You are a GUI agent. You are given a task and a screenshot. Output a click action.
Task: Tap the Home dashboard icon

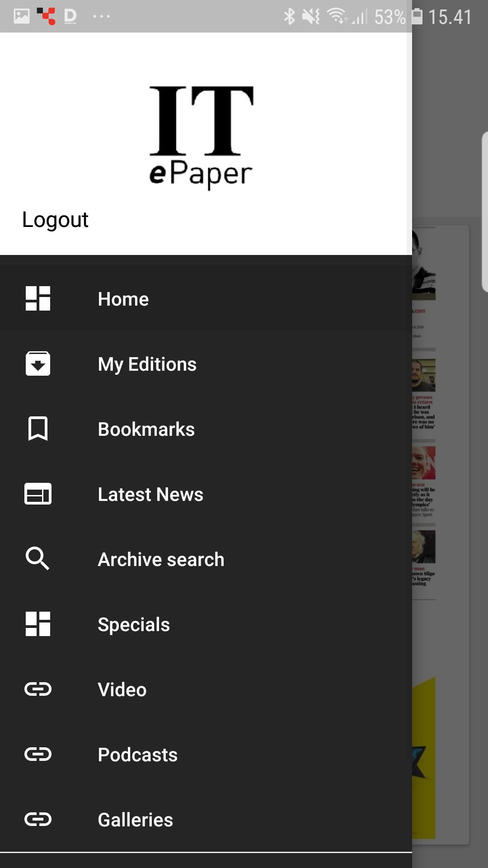click(x=38, y=298)
